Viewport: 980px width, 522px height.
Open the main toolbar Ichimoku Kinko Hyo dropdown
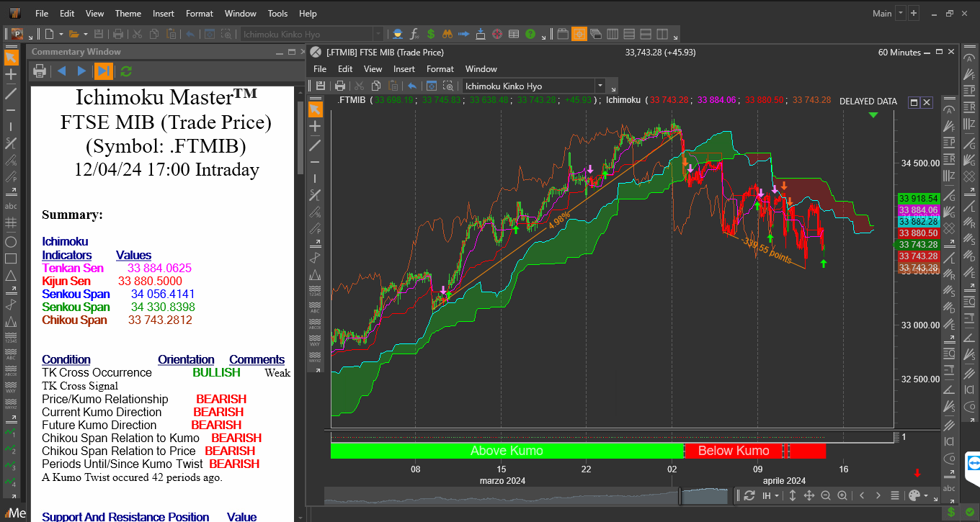[378, 34]
